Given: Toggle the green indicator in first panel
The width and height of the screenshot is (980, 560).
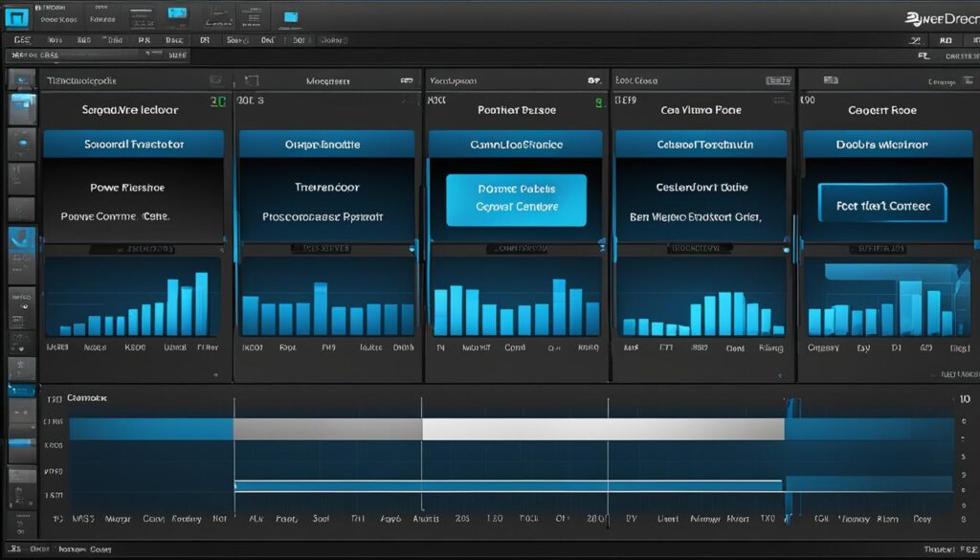Looking at the screenshot, I should [217, 100].
